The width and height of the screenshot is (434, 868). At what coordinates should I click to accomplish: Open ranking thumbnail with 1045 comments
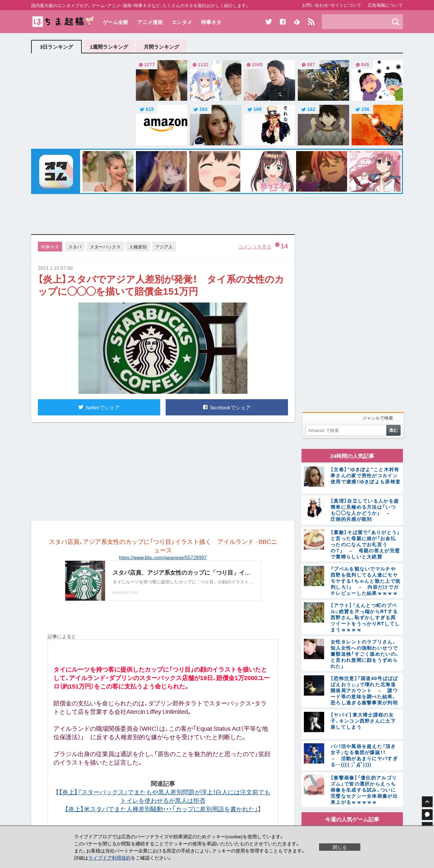[269, 80]
